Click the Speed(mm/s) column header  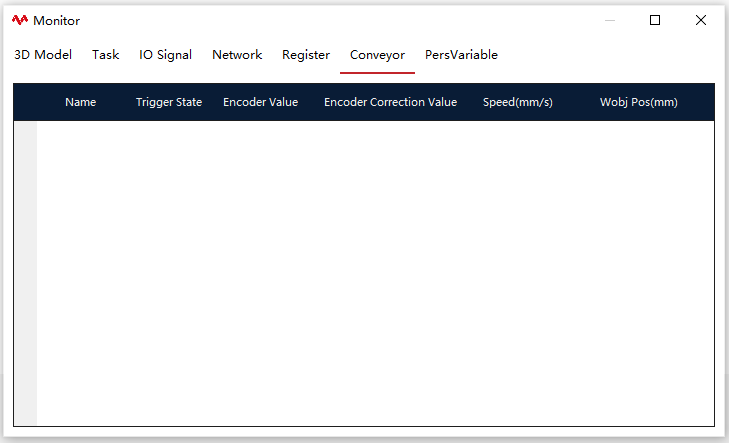(x=517, y=102)
